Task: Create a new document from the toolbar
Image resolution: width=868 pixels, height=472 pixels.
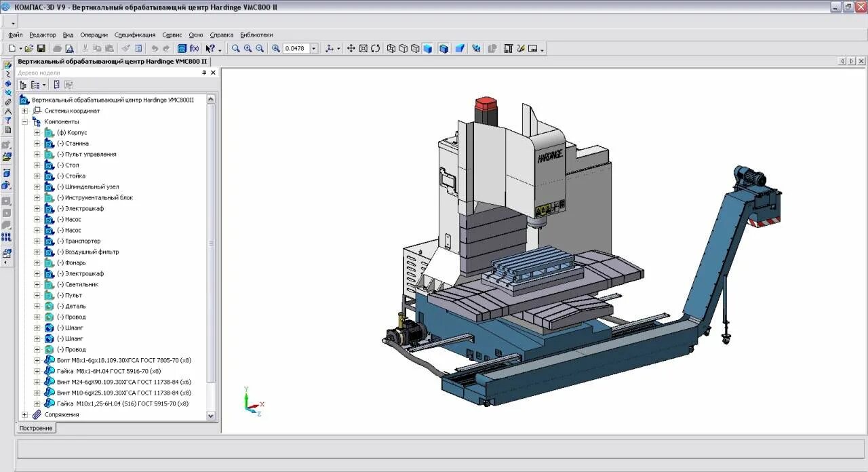Action: 12,48
